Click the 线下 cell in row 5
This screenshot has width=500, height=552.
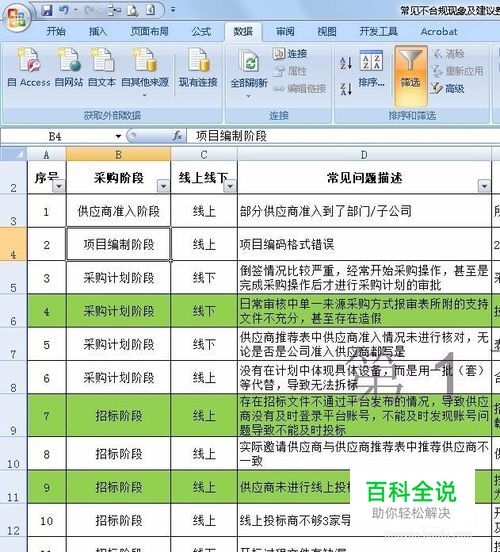pyautogui.click(x=204, y=278)
